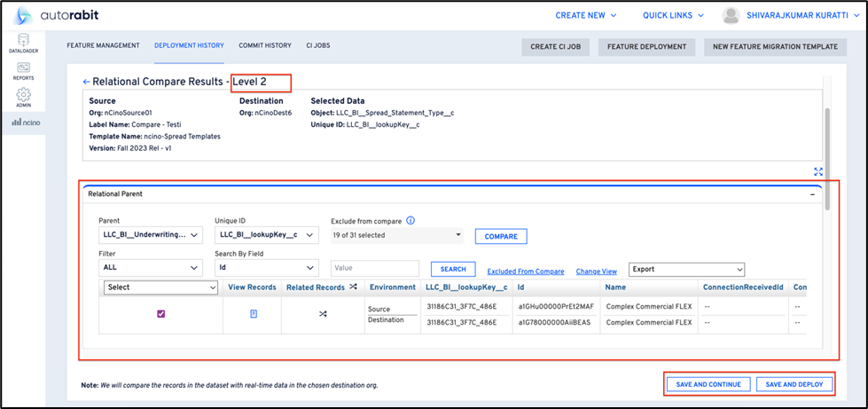The height and width of the screenshot is (409, 868).
Task: Open the View Records document icon
Action: pyautogui.click(x=254, y=314)
